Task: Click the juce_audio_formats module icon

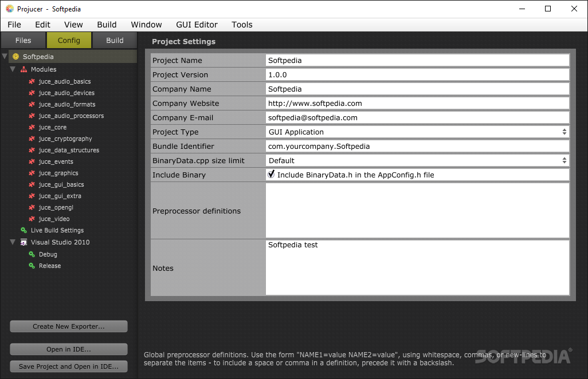Action: (x=32, y=104)
